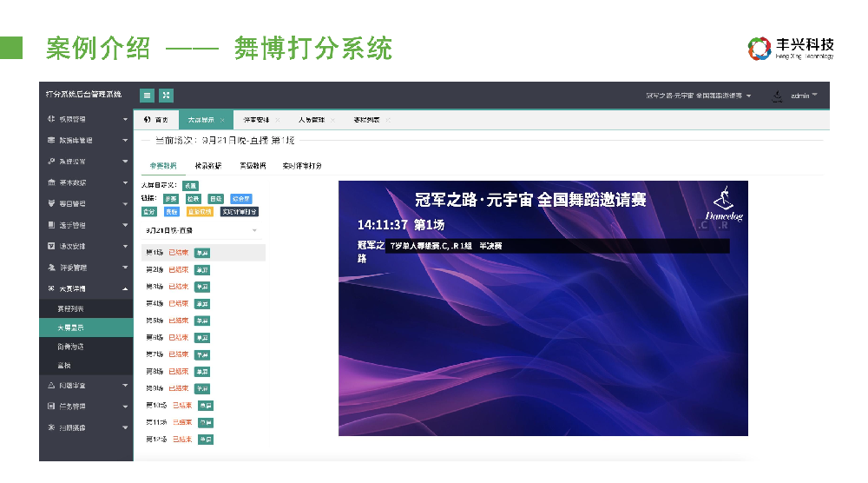
Task: Click the dark navy 实时评审打分 button
Action: point(240,212)
